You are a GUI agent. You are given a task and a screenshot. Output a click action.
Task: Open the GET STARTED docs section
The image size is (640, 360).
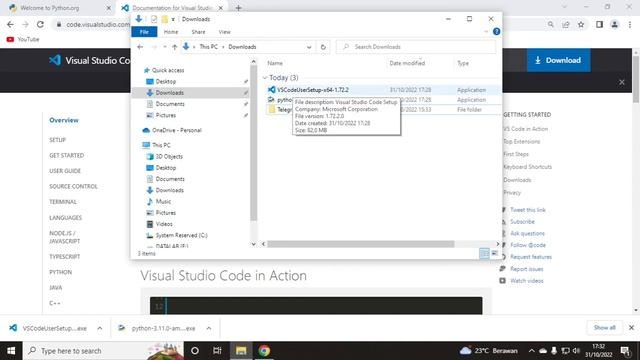coord(67,156)
